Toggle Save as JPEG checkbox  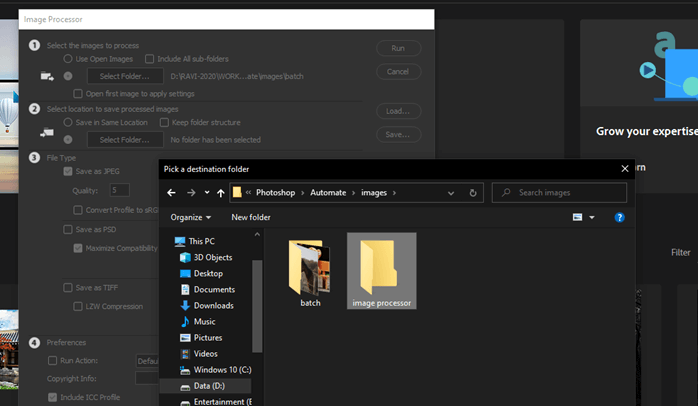pyautogui.click(x=68, y=171)
